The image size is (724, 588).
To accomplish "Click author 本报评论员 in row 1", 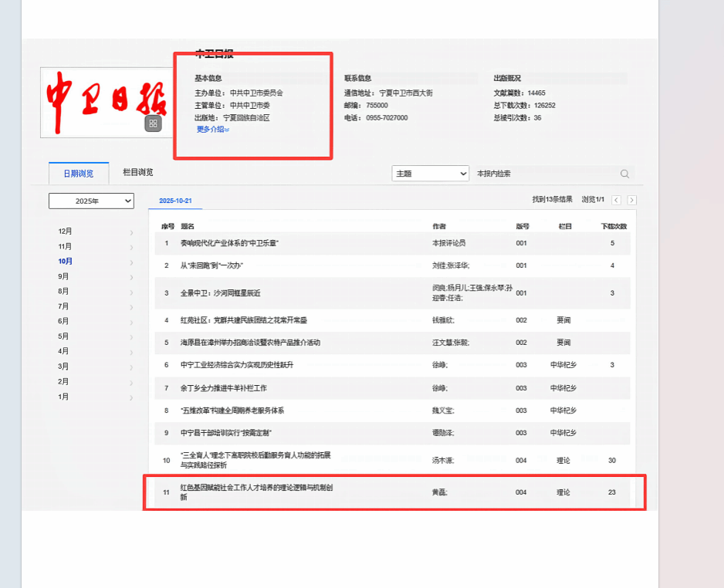I will [x=448, y=243].
